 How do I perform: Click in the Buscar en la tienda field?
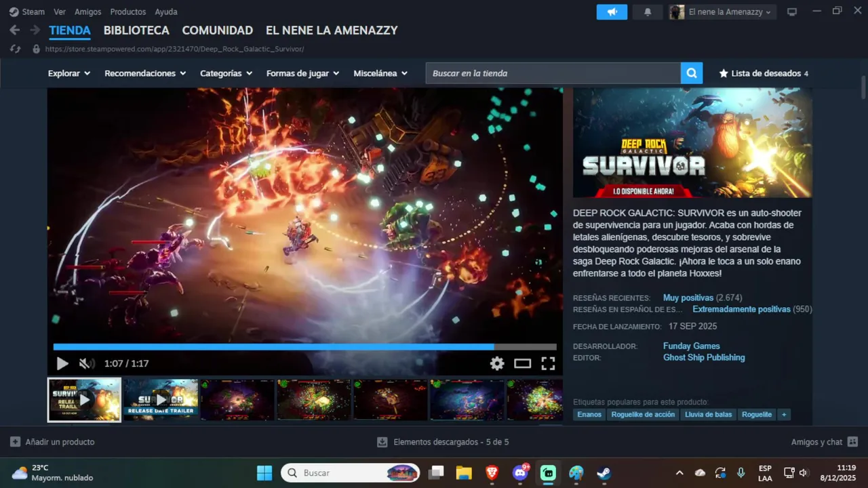(x=553, y=73)
